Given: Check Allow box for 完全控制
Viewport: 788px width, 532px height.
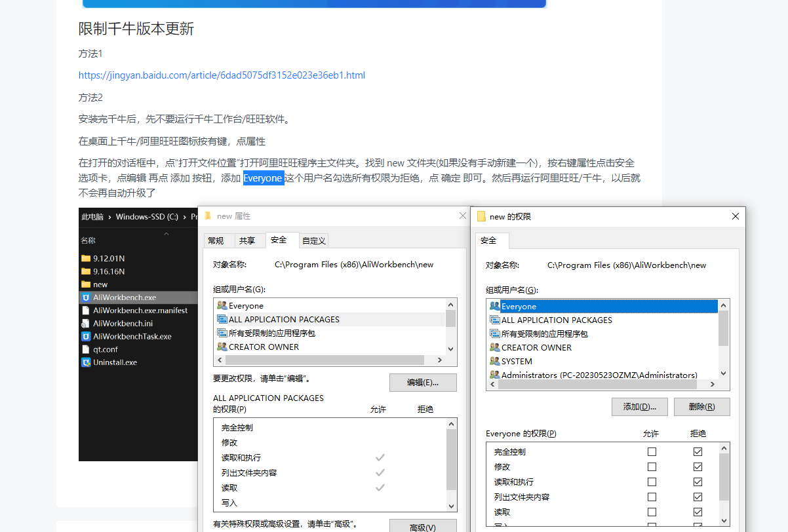Looking at the screenshot, I should [x=652, y=452].
